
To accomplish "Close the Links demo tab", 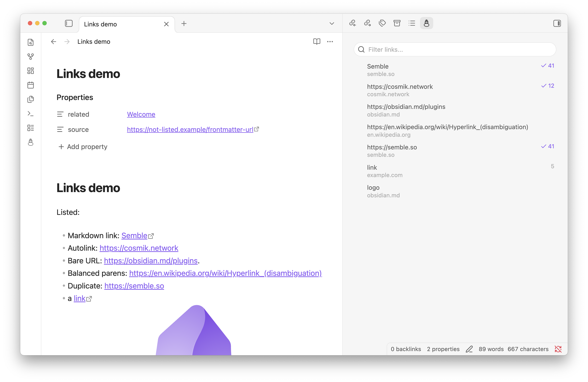I will 166,24.
